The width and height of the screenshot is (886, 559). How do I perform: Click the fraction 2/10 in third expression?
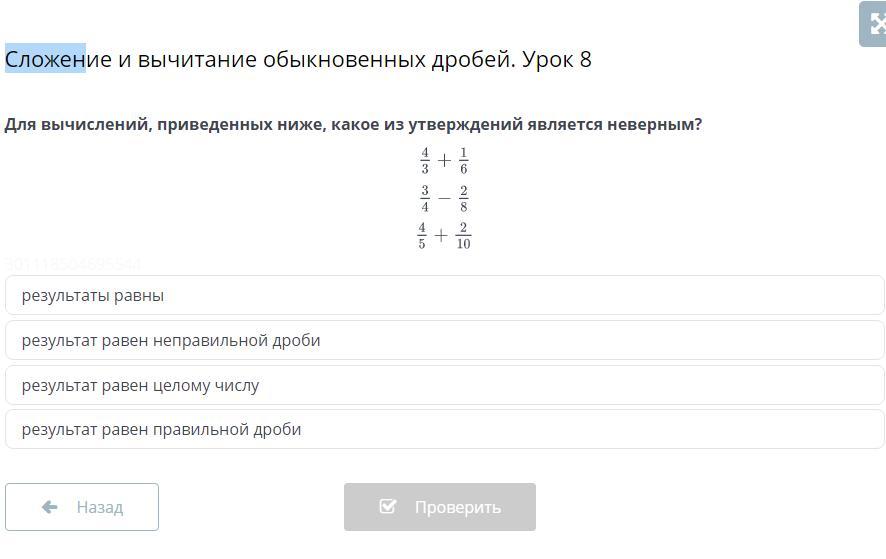(463, 236)
